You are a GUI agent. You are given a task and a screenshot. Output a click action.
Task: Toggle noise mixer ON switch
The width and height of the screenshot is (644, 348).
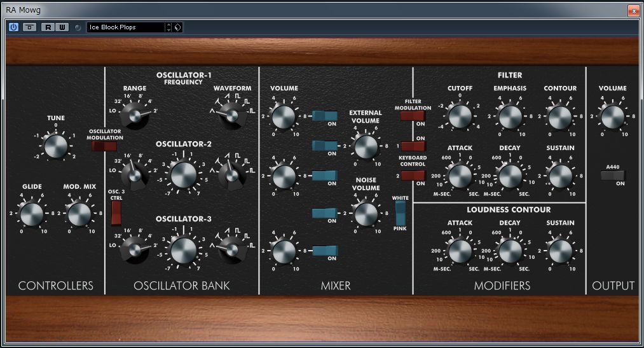[x=324, y=213]
